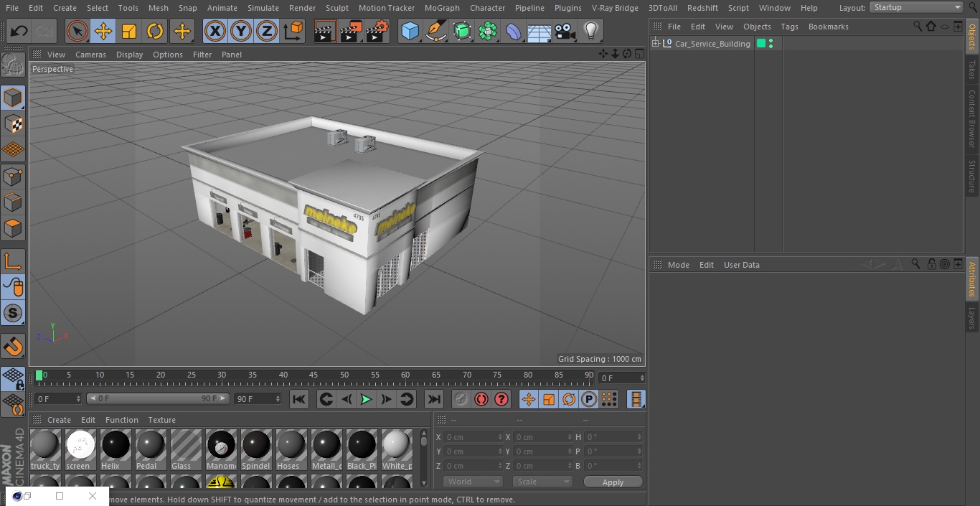Click frame 45 on timeline ruler
This screenshot has width=980, height=506.
pyautogui.click(x=314, y=375)
